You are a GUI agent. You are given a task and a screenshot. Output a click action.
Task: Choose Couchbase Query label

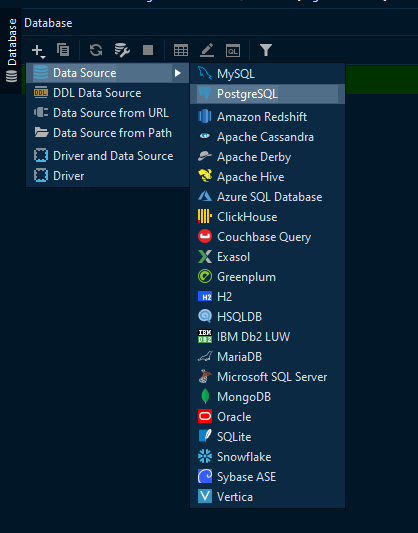[x=264, y=237]
